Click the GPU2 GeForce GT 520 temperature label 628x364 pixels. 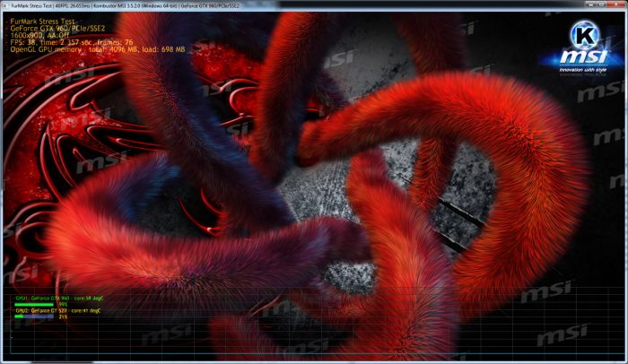coord(58,310)
